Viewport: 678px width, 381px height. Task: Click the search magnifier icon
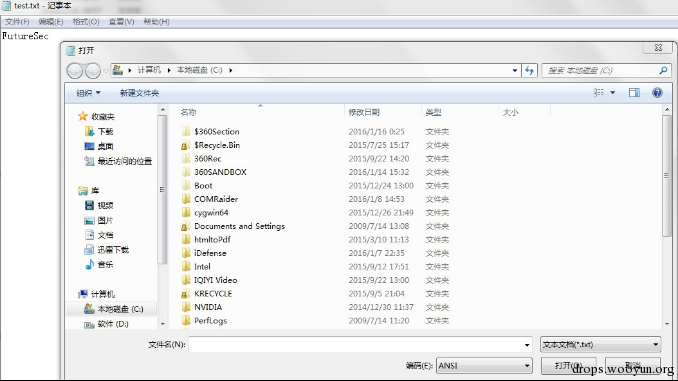pos(663,70)
